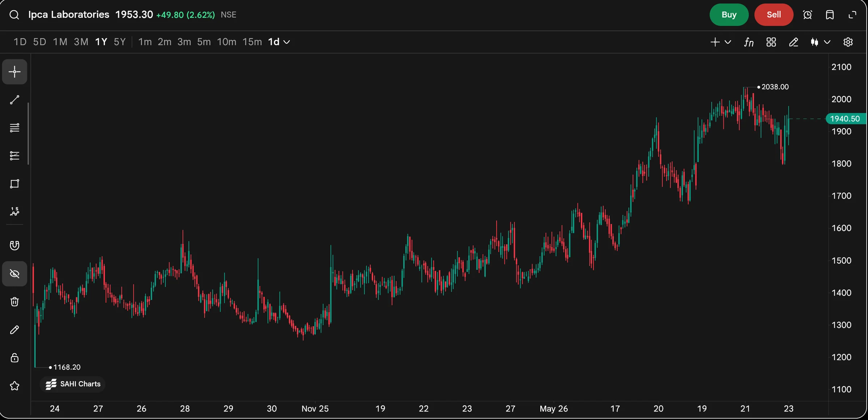
Task: Add the chart to favorites with the star icon
Action: [x=14, y=386]
